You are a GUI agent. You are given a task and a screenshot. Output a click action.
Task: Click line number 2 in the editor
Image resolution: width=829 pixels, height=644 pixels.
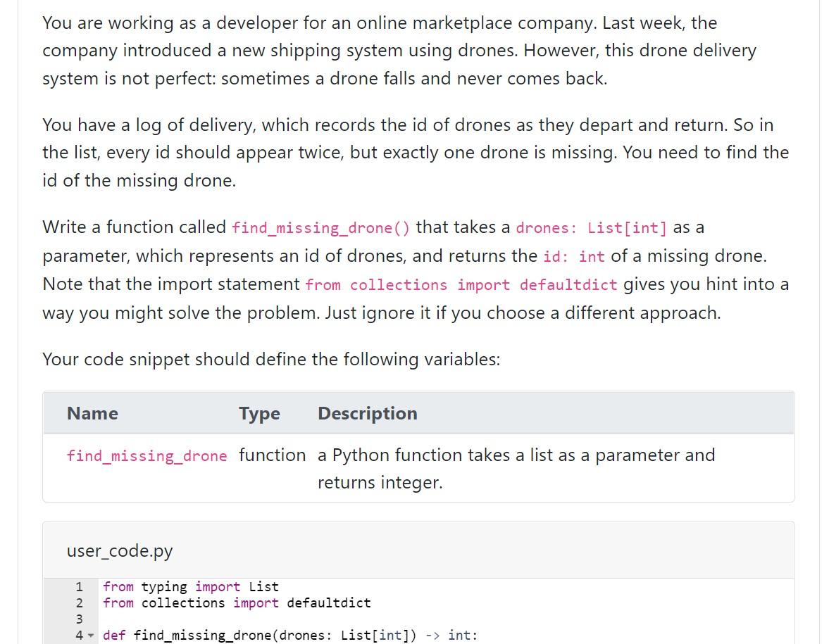(x=79, y=602)
